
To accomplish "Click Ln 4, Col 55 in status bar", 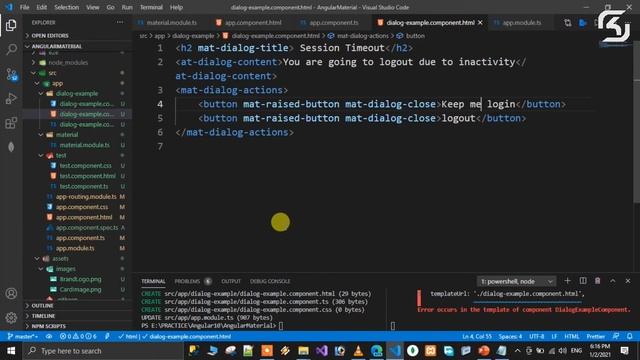I will point(477,336).
